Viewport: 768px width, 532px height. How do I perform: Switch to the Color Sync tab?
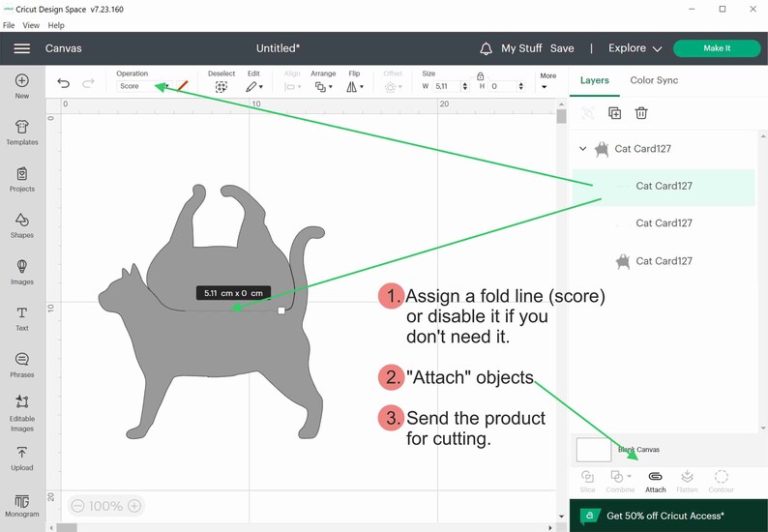click(654, 80)
